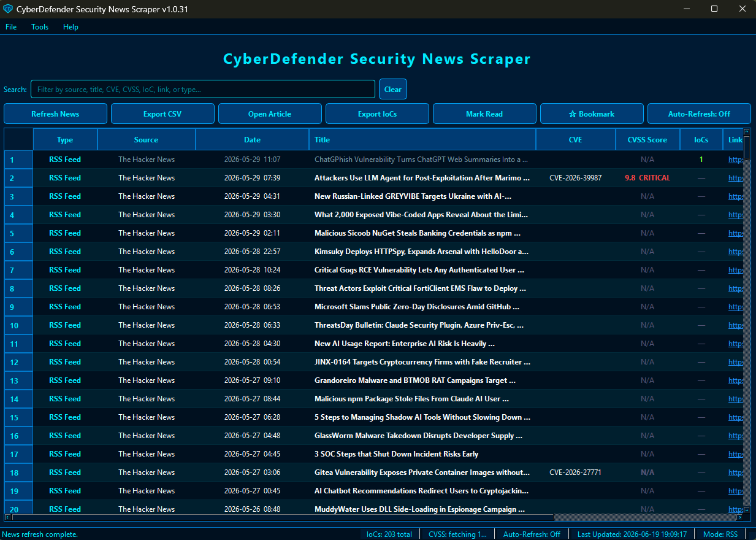Image resolution: width=756 pixels, height=540 pixels.
Task: Select the JINX-0164 Targets Cryptocurrency article
Action: click(x=422, y=362)
